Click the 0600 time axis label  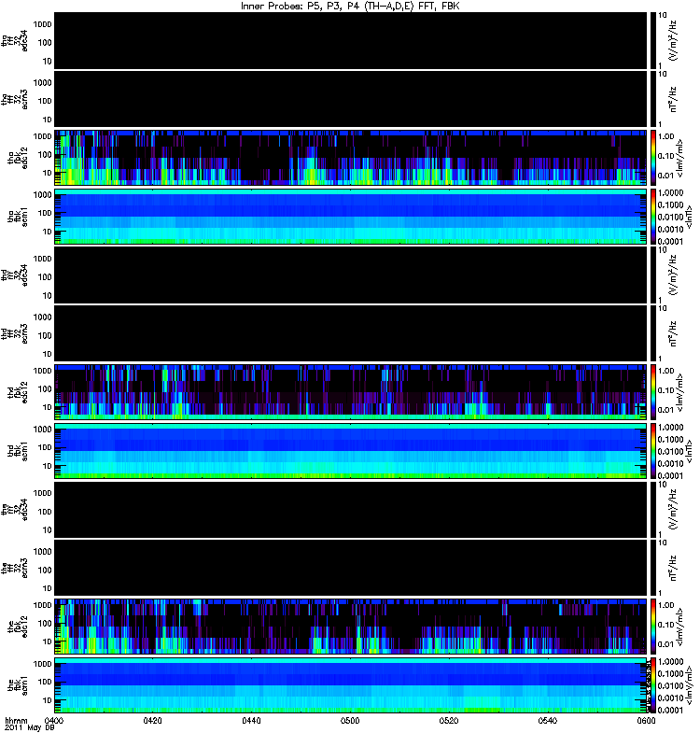pyautogui.click(x=646, y=720)
